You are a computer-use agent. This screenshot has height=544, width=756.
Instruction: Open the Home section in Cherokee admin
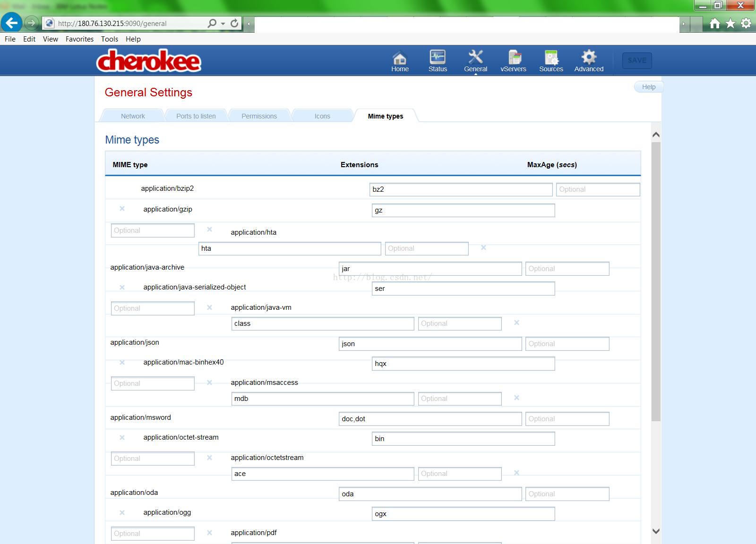point(400,61)
